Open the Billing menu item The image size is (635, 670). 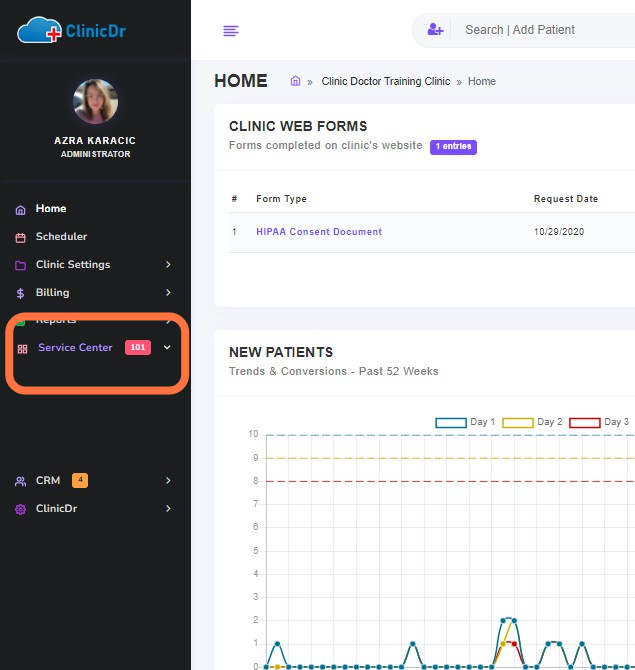[53, 293]
